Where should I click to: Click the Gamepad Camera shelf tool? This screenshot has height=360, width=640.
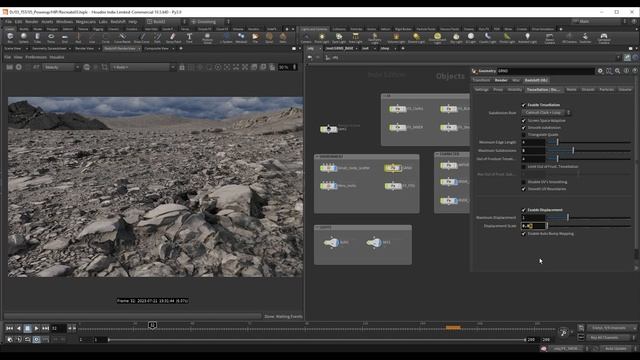(x=604, y=38)
